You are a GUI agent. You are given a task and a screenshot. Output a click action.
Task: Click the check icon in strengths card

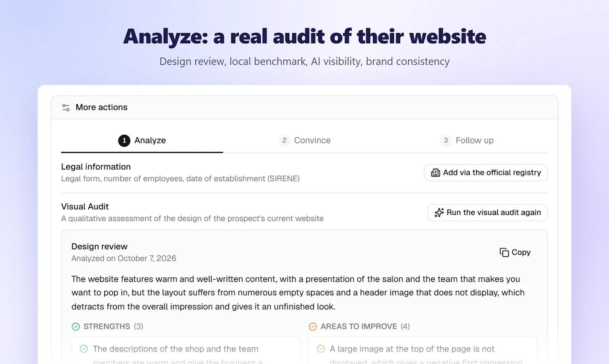84,349
